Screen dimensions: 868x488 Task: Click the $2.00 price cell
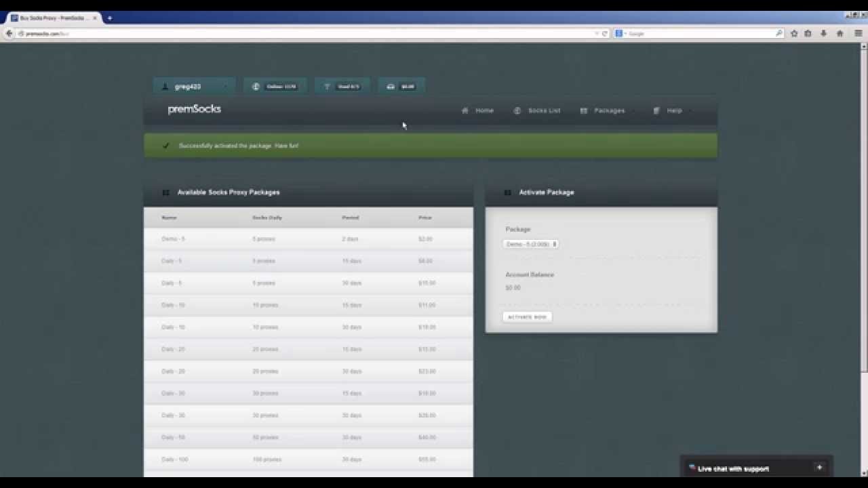pyautogui.click(x=425, y=239)
